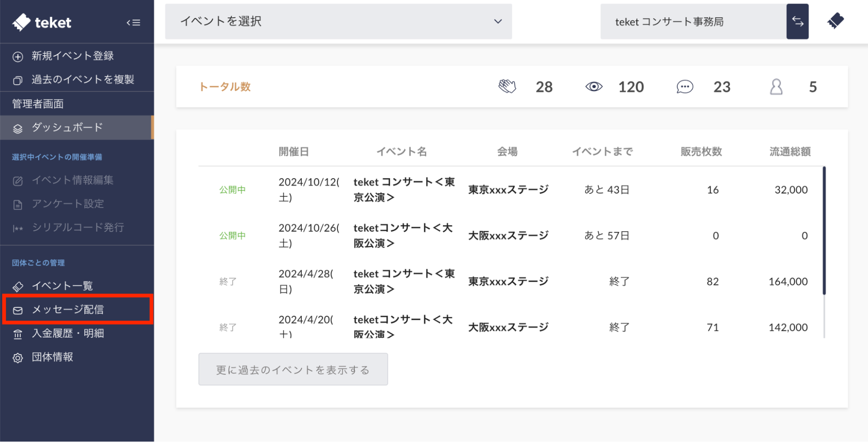The width and height of the screenshot is (868, 442).
Task: Click the 71 tickets sold cell
Action: click(x=713, y=327)
